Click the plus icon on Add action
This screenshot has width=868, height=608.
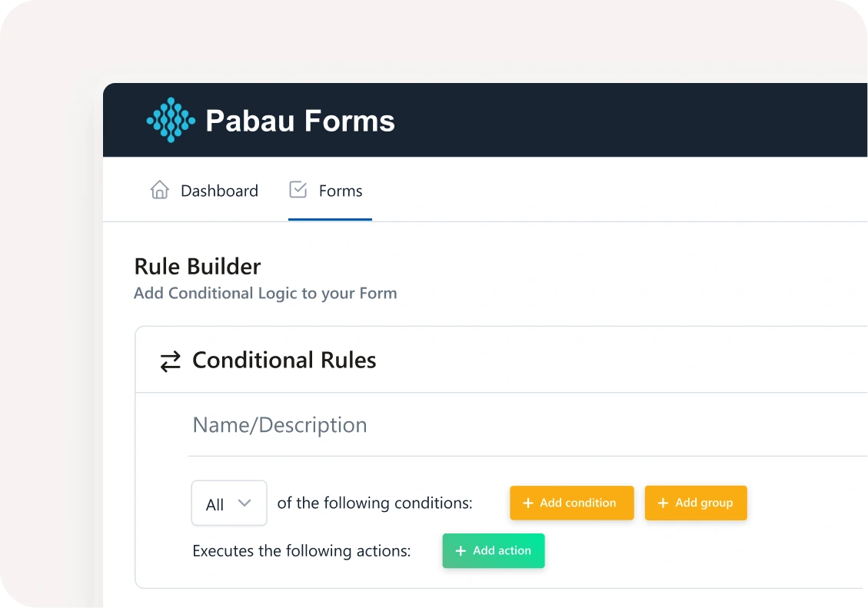pyautogui.click(x=461, y=551)
